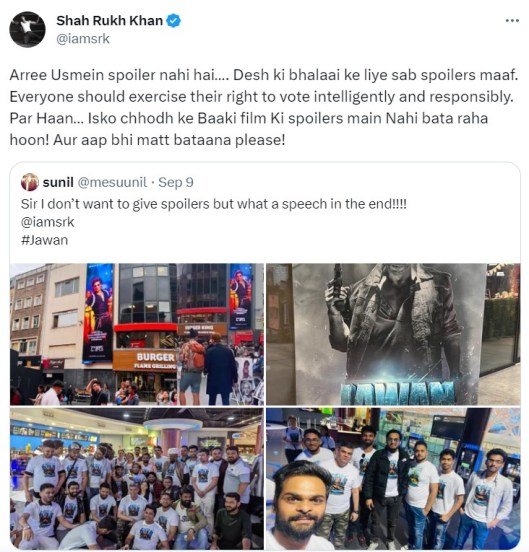Click @iamsrk mention in quoted tweet

pos(48,222)
